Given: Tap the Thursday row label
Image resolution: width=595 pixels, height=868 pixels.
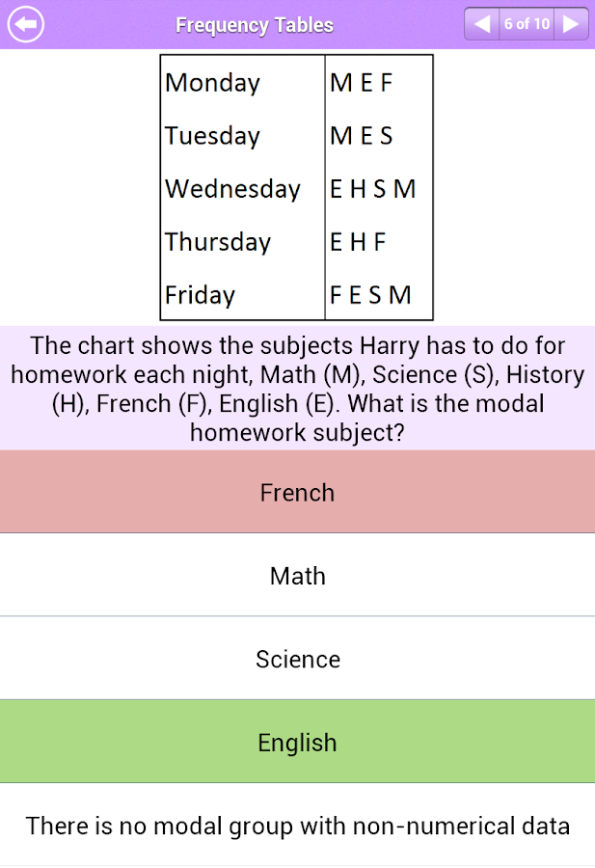Looking at the screenshot, I should tap(218, 242).
